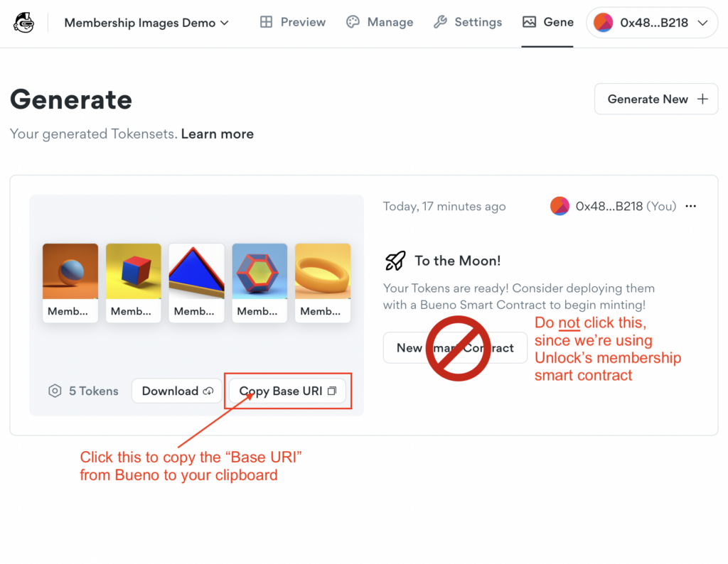The image size is (728, 564).
Task: Open the 0x48...B218 wallet dropdown
Action: click(652, 23)
